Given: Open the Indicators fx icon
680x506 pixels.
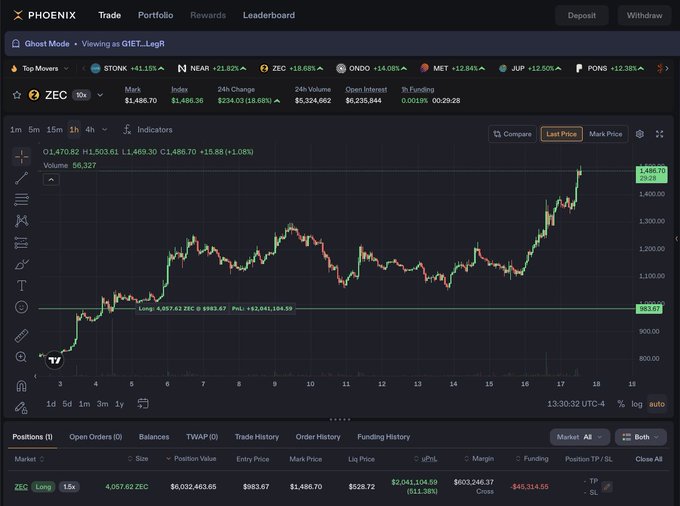Looking at the screenshot, I should pyautogui.click(x=127, y=130).
